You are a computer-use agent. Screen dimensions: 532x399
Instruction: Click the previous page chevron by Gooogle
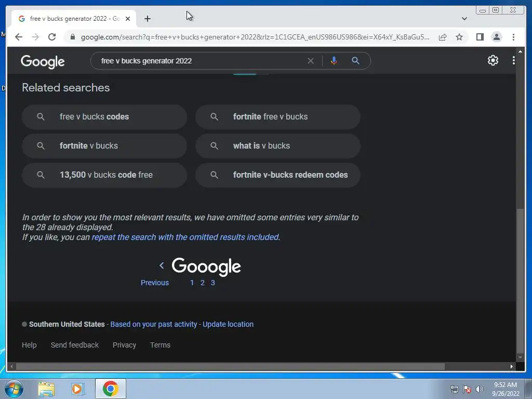162,265
